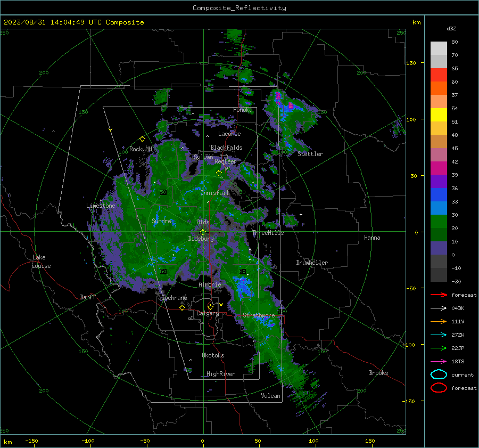Click the Lacombe city label
The height and width of the screenshot is (448, 479).
[229, 134]
